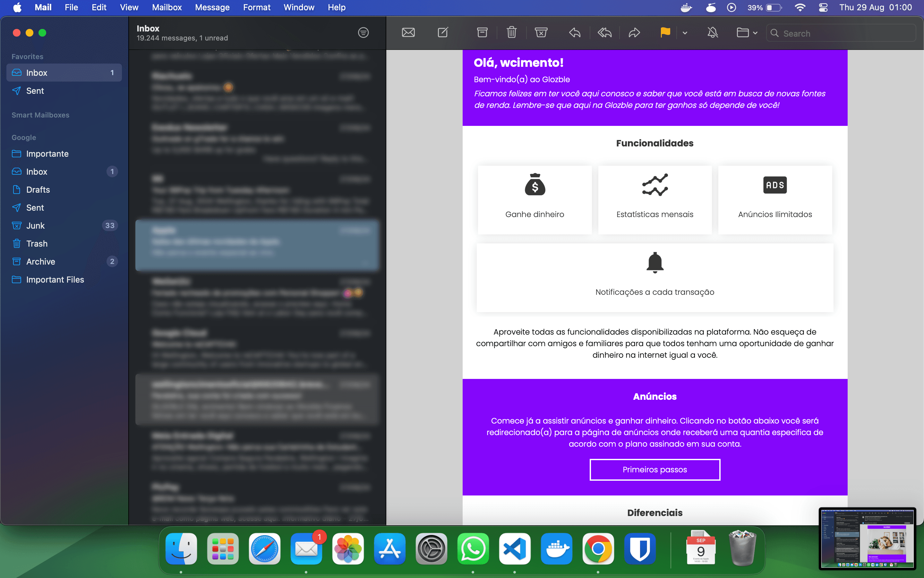Click the Anúncios Ilimitados card

(x=775, y=200)
